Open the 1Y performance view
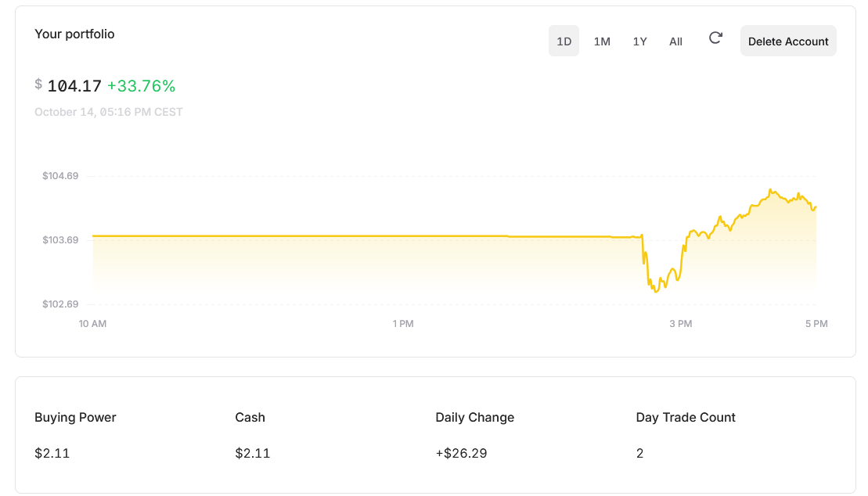Screen dimensions: 868x496 coord(639,41)
